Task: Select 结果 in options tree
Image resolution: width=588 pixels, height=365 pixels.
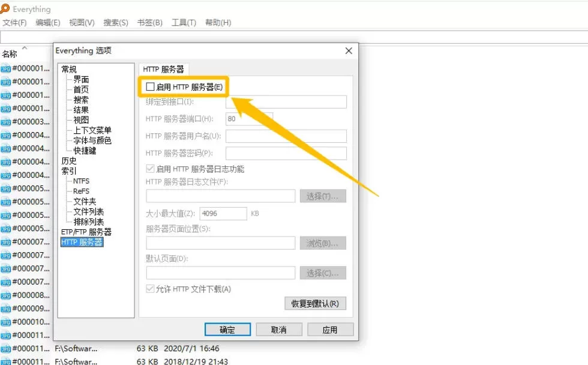Action: [x=81, y=110]
